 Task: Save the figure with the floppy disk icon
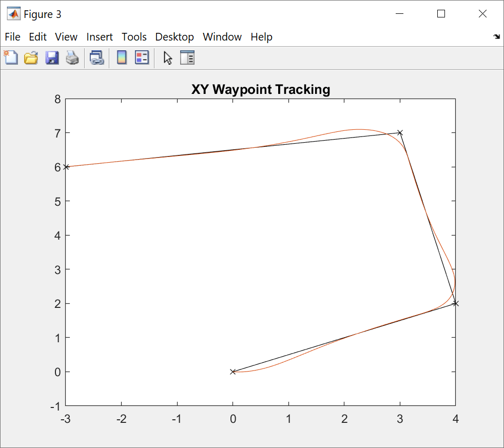52,58
